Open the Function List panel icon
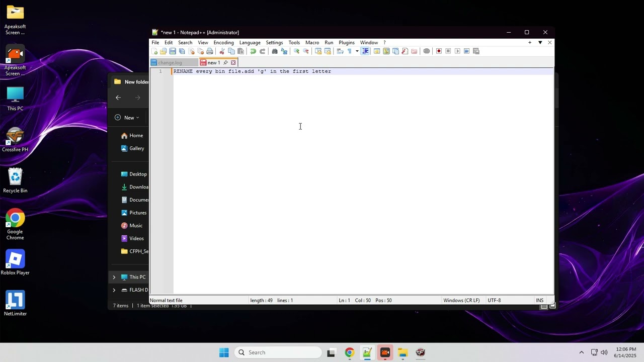The image size is (644, 362). click(x=405, y=51)
